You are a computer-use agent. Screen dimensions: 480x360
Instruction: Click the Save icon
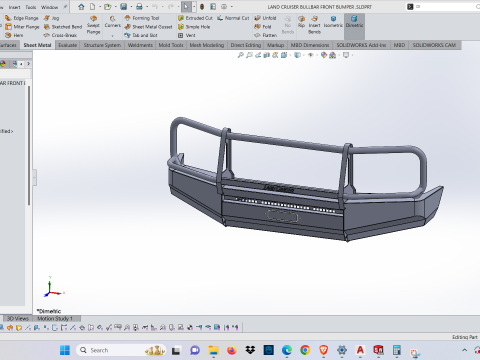pos(124,7)
